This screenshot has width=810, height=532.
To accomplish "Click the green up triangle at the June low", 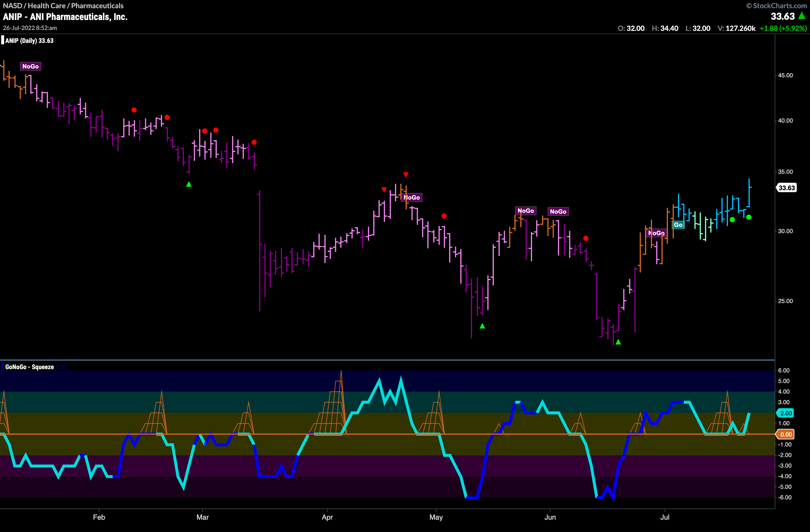I will [x=618, y=342].
